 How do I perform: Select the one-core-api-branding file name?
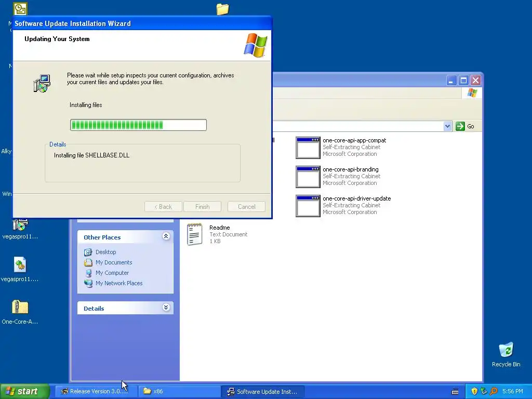point(351,170)
